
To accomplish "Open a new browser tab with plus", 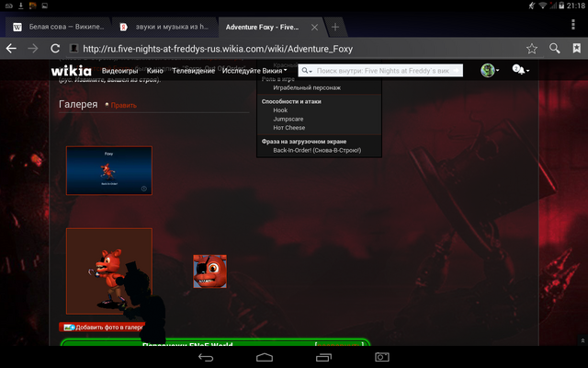I will point(335,27).
